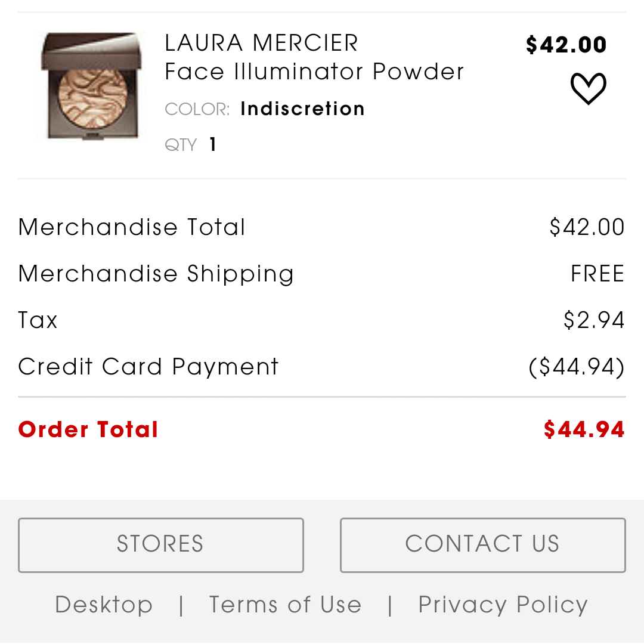Click the FREE shipping value
Screen dimensions: 644x644
pos(597,274)
